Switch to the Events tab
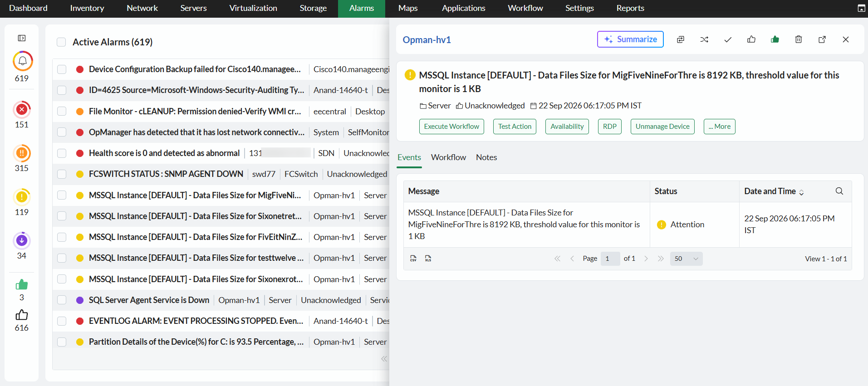This screenshot has height=386, width=868. pos(409,157)
